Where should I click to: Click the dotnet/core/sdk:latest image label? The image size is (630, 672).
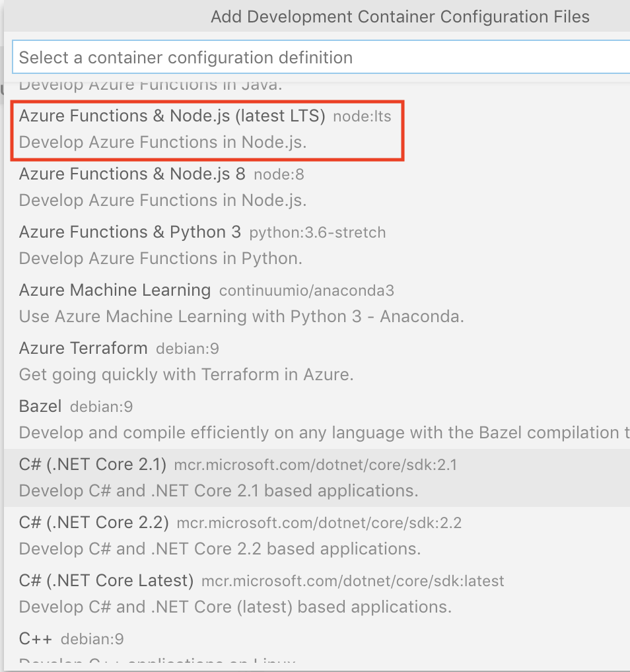pyautogui.click(x=352, y=582)
